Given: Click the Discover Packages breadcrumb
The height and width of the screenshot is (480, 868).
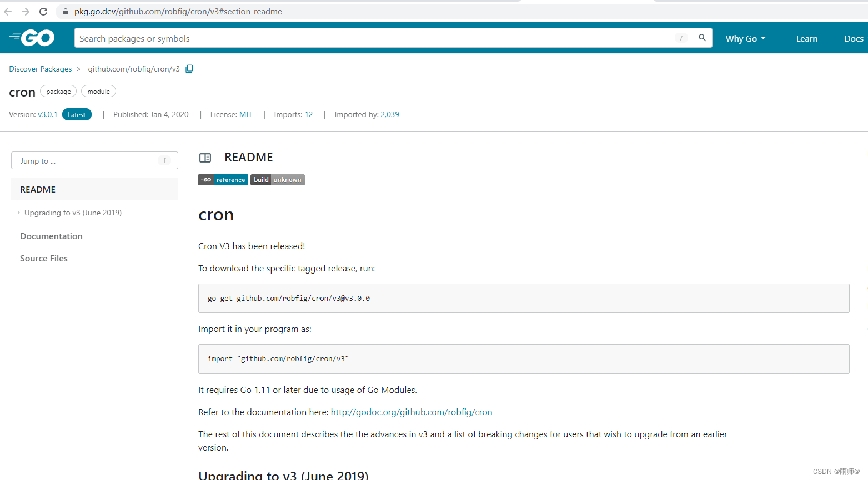Looking at the screenshot, I should pyautogui.click(x=41, y=69).
